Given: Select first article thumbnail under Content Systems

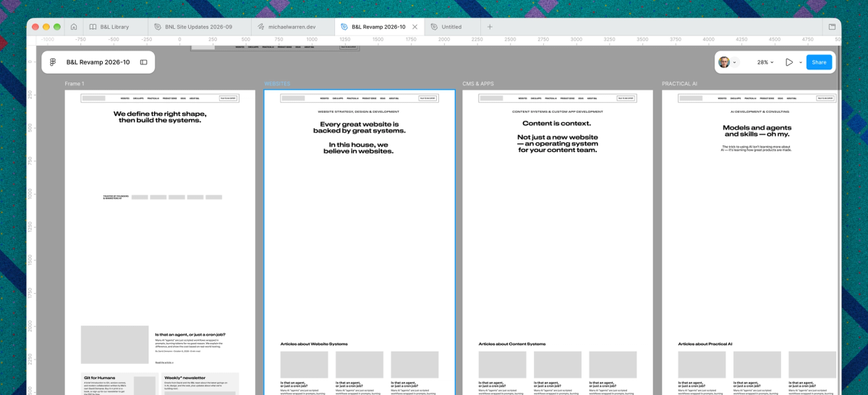Looking at the screenshot, I should click(503, 365).
